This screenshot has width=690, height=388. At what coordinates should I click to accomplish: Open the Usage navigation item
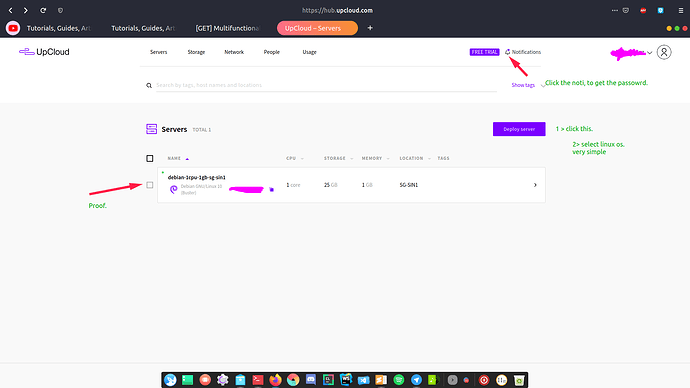point(309,52)
